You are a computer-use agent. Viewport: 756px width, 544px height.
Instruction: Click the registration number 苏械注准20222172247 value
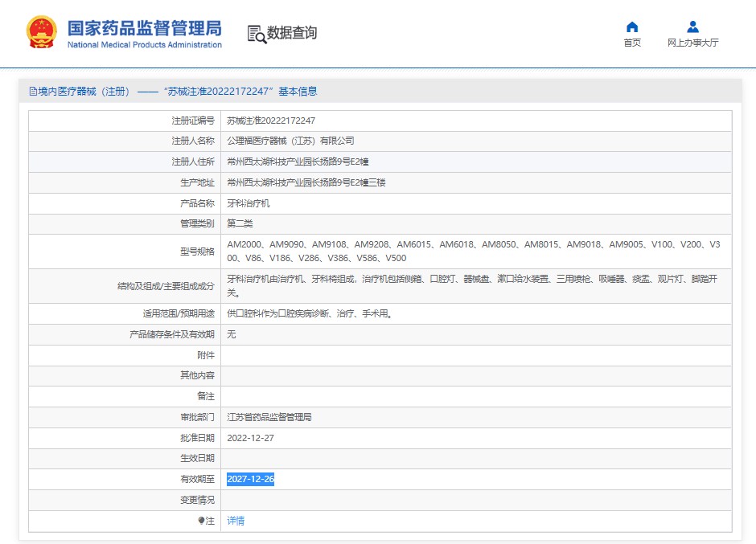click(271, 121)
